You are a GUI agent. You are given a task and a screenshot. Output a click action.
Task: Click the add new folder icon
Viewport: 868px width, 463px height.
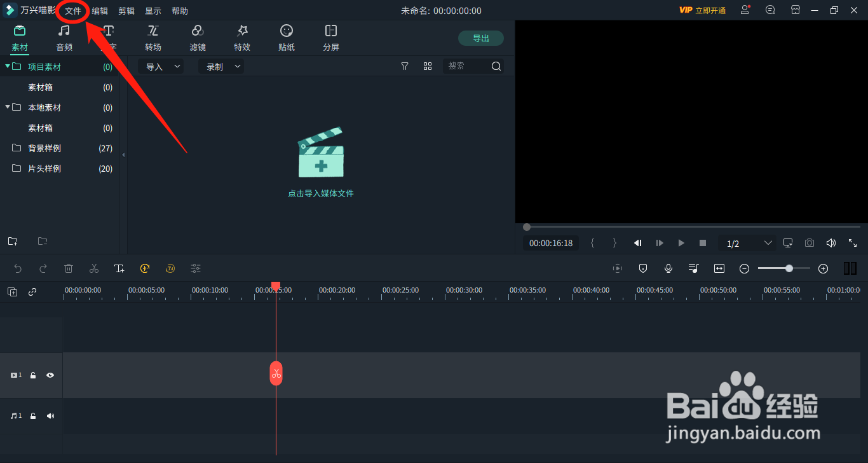13,241
